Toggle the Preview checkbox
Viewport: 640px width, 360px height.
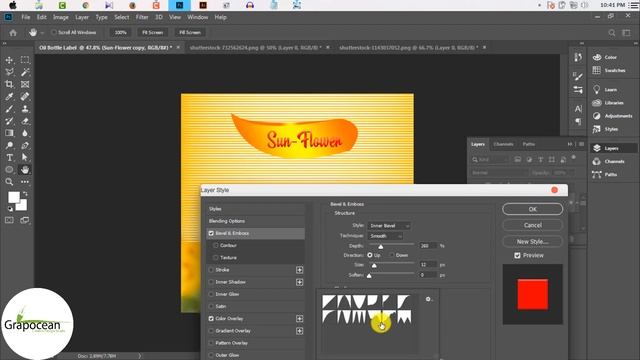[x=517, y=256]
